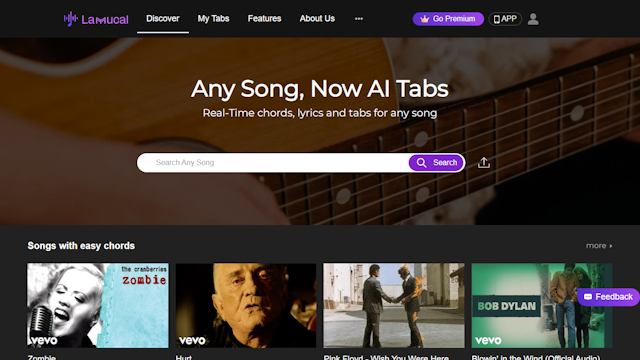Click the magnifier icon in Search button
640x360 pixels.
[421, 163]
